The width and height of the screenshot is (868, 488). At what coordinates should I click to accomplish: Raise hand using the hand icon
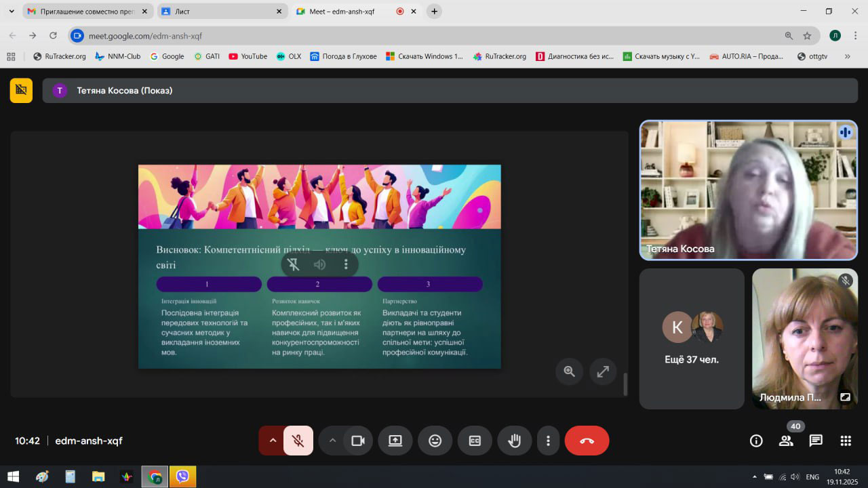pos(515,441)
